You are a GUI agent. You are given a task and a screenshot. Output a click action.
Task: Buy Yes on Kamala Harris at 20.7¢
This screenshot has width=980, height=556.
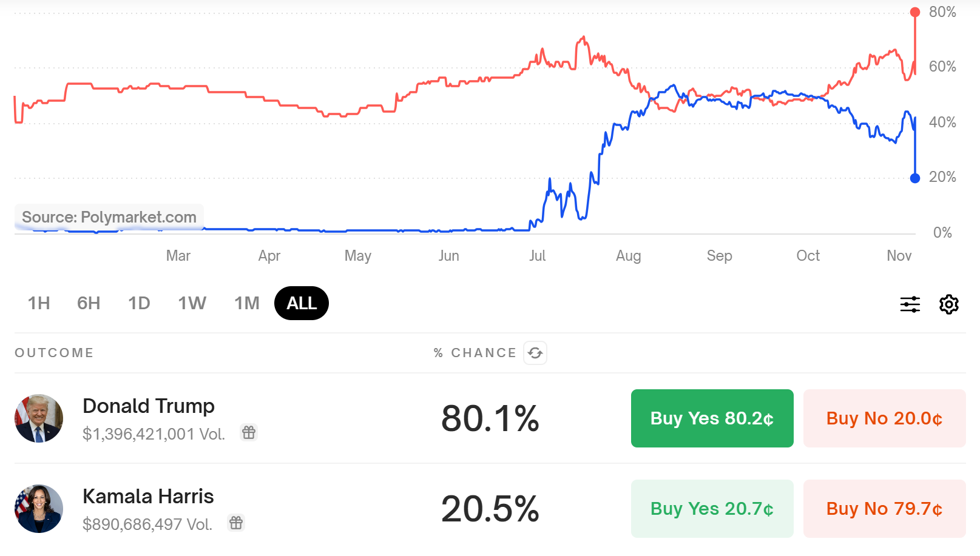[x=711, y=508]
